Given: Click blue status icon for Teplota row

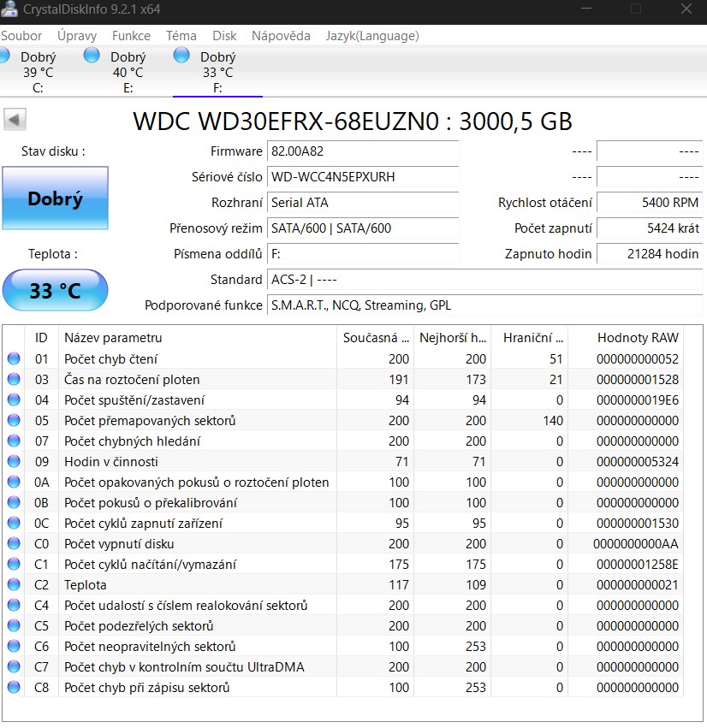Looking at the screenshot, I should click(x=14, y=585).
